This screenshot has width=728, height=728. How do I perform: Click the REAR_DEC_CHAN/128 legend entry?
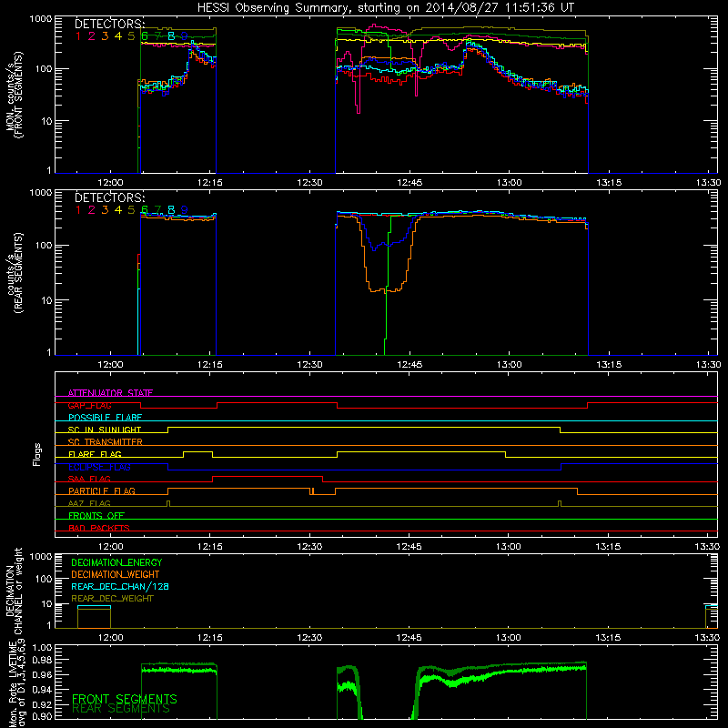pos(120,586)
